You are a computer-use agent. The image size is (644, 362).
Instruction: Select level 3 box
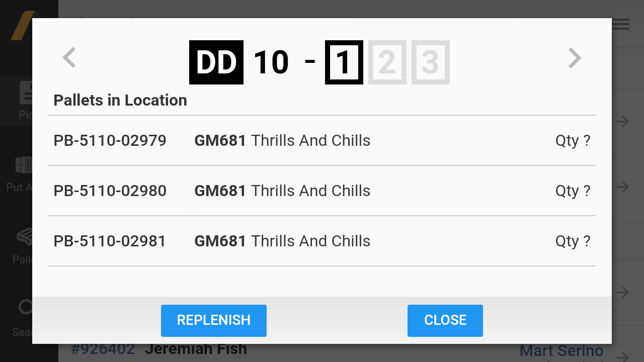[x=431, y=62]
